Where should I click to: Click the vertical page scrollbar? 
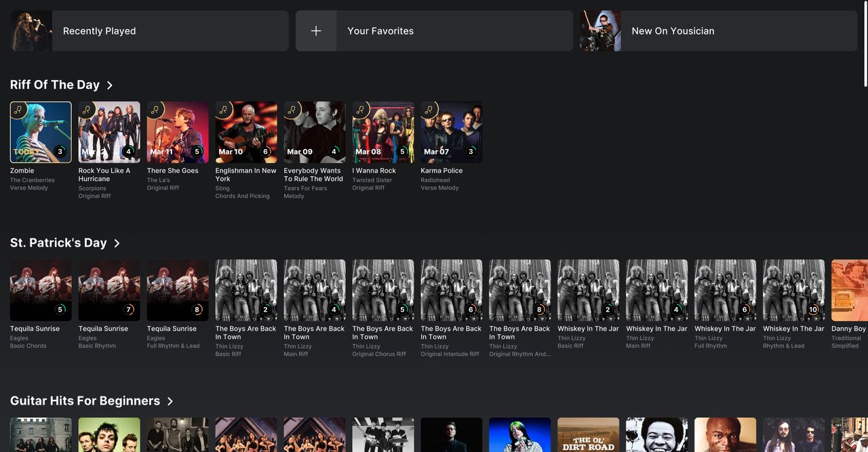(865, 44)
